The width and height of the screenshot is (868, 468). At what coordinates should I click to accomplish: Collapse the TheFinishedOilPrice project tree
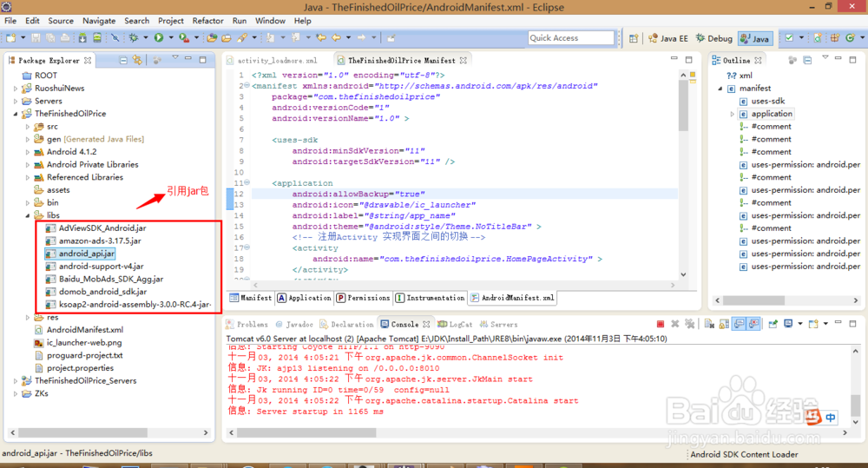pos(16,114)
